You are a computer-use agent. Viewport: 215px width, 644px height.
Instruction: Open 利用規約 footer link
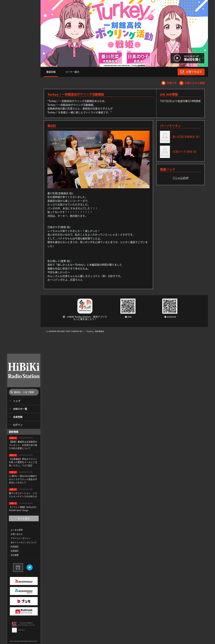15,547
